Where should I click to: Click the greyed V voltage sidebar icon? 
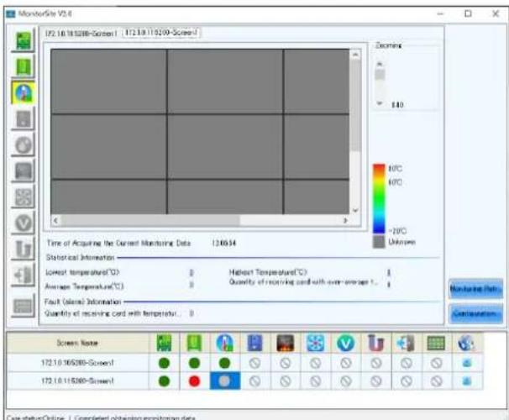pos(24,223)
